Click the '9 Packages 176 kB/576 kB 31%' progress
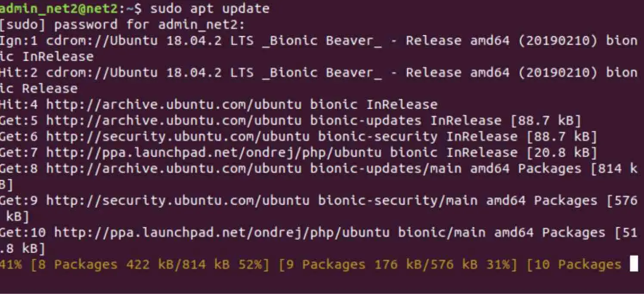644x294 pixels. [398, 264]
